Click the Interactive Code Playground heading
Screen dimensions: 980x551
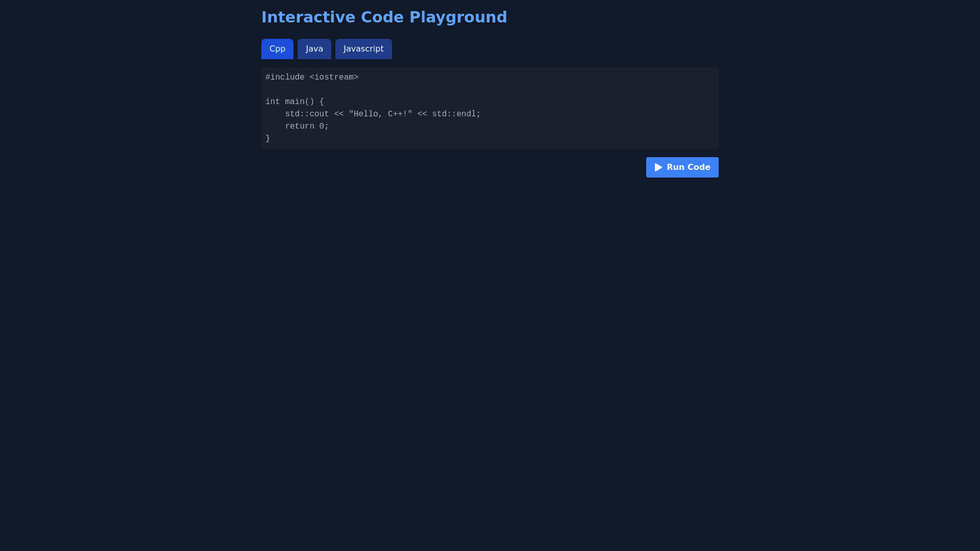pos(384,17)
